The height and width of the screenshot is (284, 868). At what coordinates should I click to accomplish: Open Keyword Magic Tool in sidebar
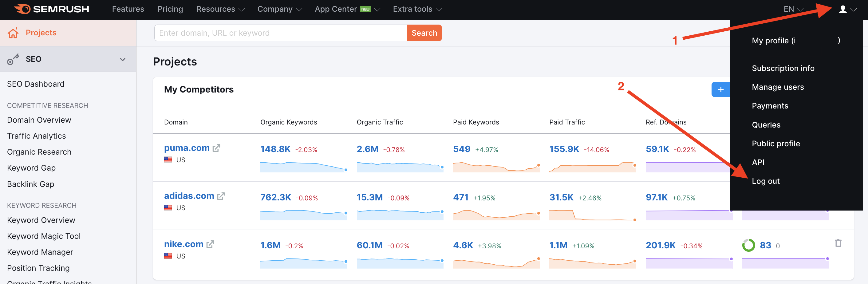tap(44, 236)
